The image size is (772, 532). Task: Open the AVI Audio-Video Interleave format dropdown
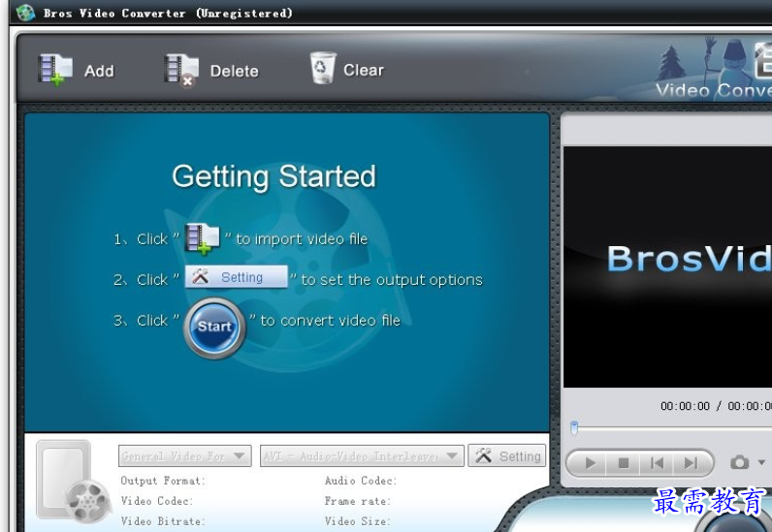[362, 455]
